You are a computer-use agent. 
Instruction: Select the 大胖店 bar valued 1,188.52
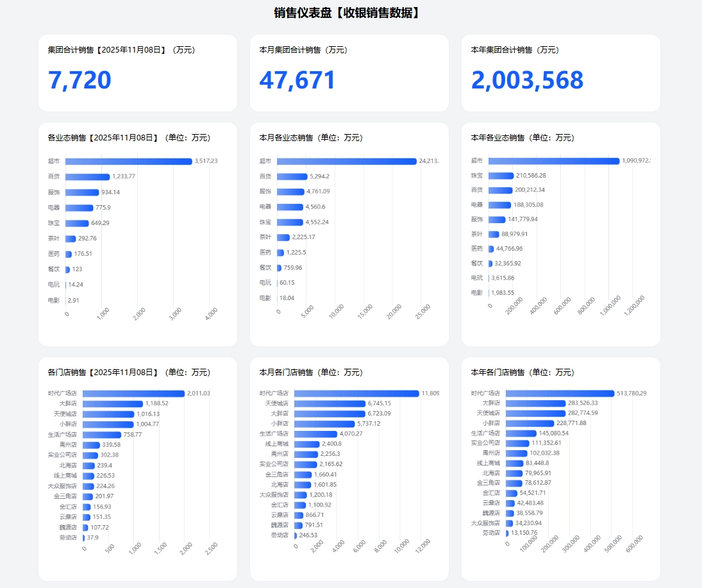click(112, 404)
